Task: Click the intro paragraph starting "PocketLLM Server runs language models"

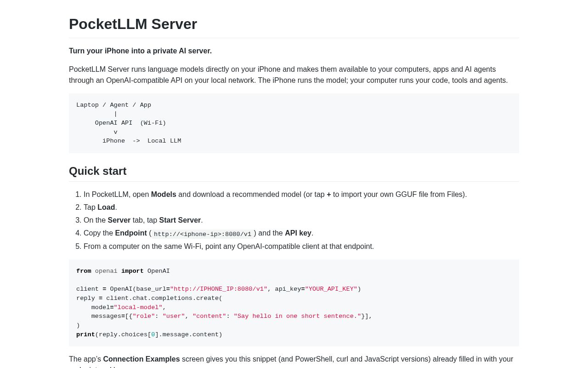Action: point(294,75)
